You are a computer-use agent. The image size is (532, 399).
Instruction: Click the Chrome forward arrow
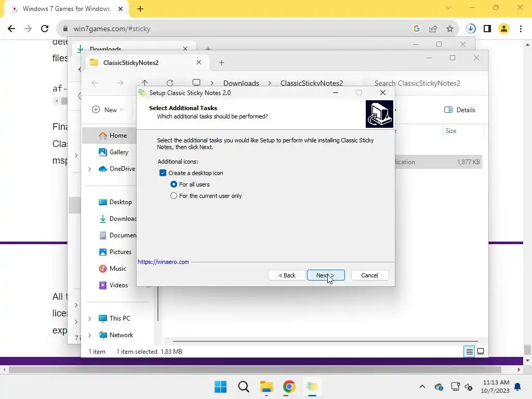tap(28, 29)
